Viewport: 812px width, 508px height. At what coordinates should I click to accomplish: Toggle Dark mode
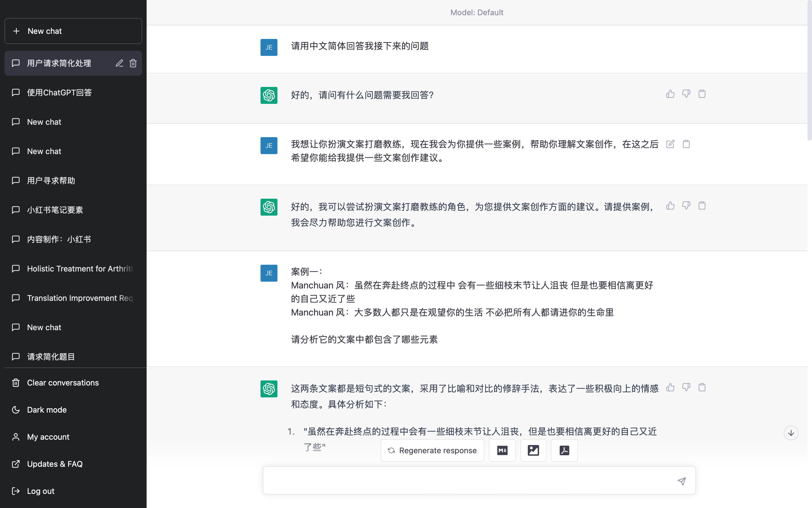pyautogui.click(x=73, y=410)
